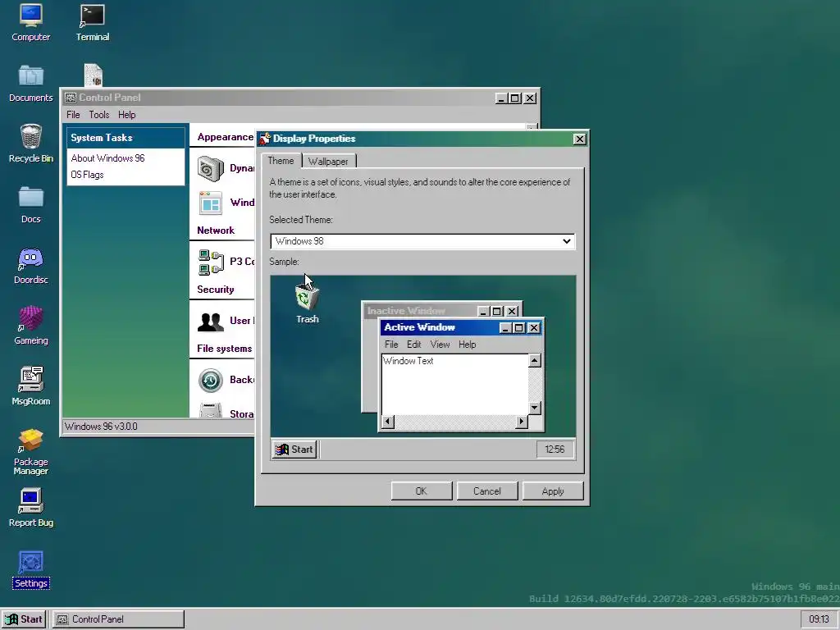Image resolution: width=840 pixels, height=630 pixels.
Task: Click the sample horizontal scrollbar right arrow
Action: [x=521, y=422]
